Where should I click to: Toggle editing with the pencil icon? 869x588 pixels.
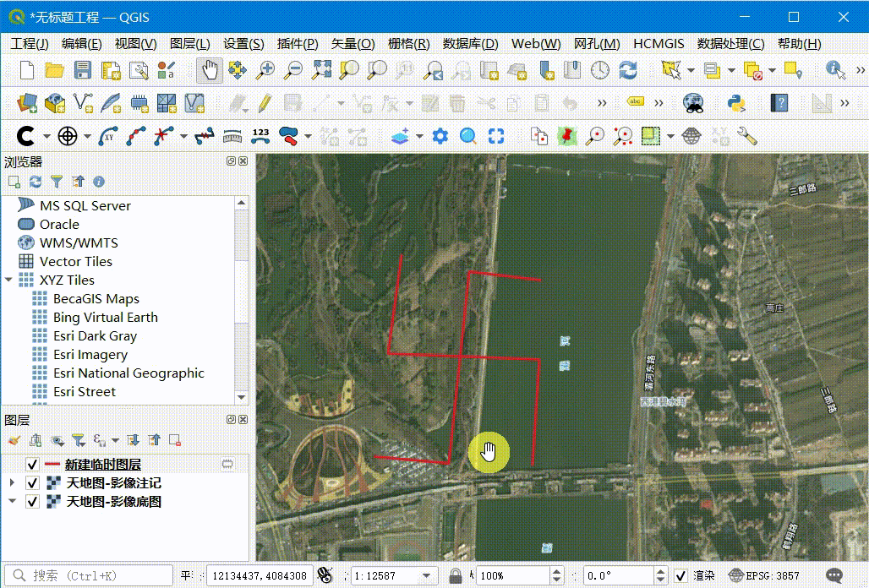tap(265, 103)
